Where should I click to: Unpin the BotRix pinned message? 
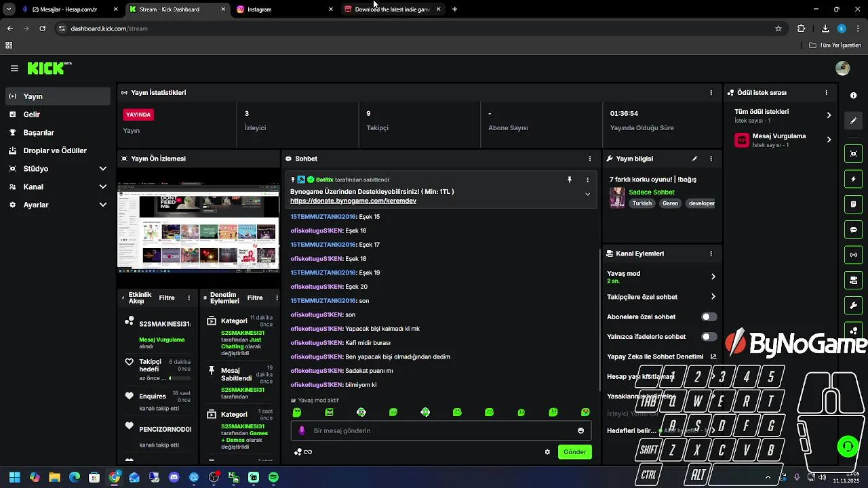pyautogui.click(x=570, y=180)
